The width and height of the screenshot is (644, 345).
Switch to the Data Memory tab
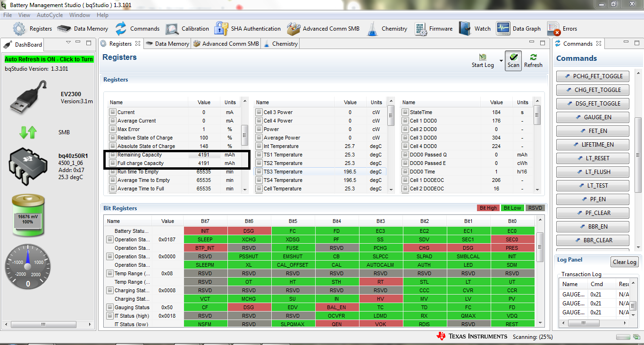(167, 44)
